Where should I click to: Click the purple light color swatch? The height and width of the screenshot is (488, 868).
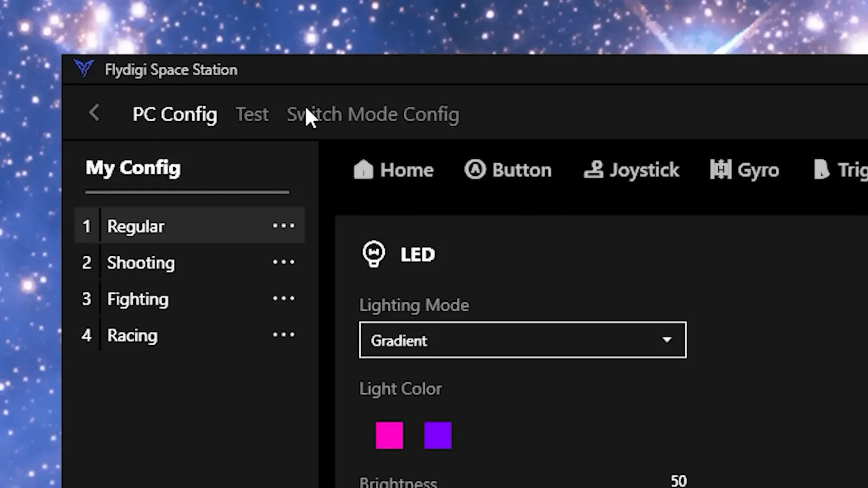tap(438, 436)
